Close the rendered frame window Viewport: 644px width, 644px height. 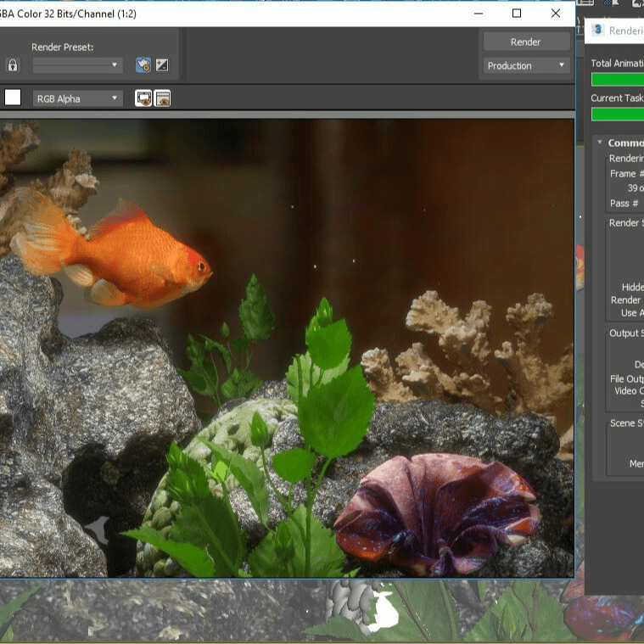point(556,14)
